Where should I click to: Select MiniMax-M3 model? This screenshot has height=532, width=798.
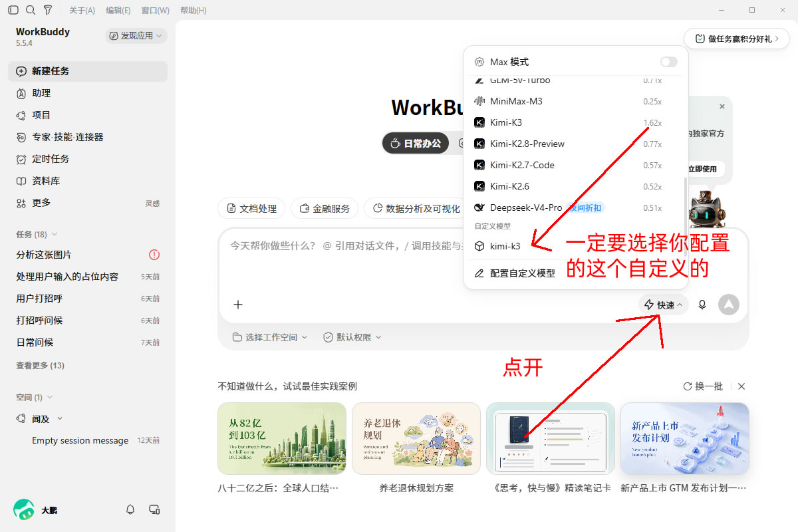[576, 101]
